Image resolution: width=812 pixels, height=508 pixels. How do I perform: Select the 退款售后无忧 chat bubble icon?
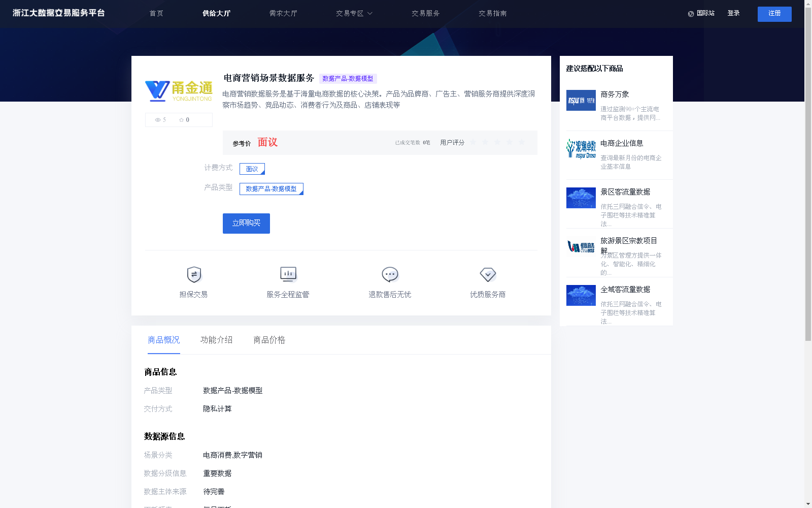tap(389, 274)
